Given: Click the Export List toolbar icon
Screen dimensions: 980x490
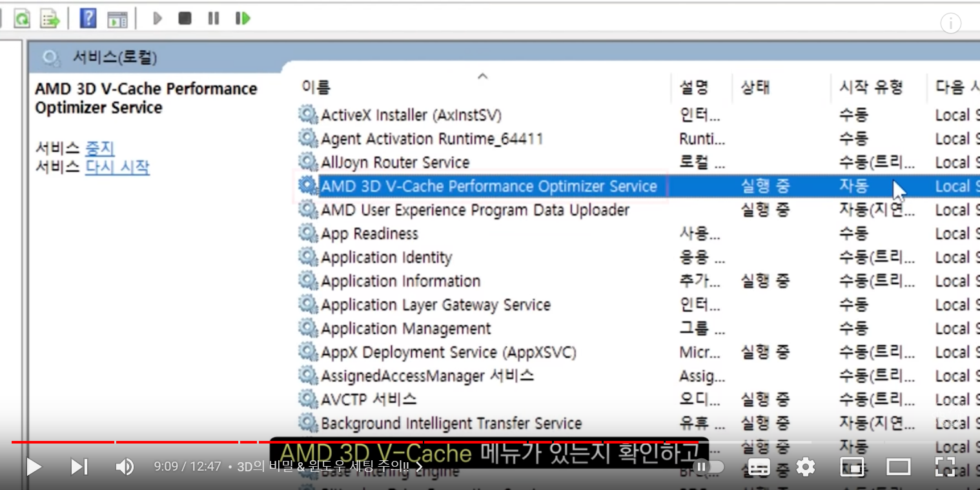Looking at the screenshot, I should (50, 18).
